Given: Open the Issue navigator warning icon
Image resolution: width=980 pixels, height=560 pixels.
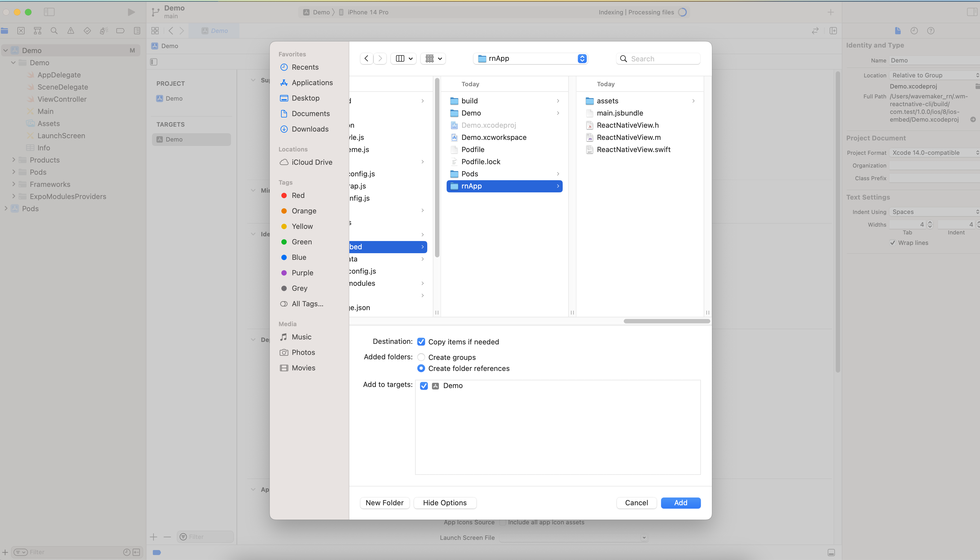Looking at the screenshot, I should click(x=71, y=31).
